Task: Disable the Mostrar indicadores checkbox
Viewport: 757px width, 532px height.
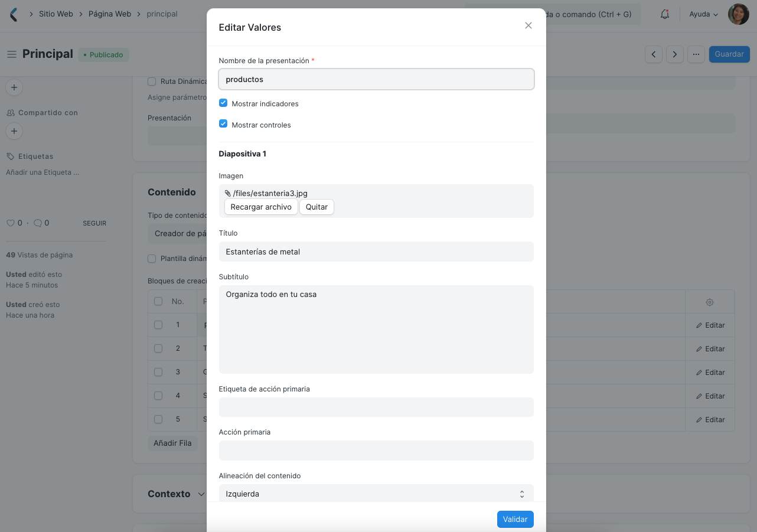Action: [223, 102]
